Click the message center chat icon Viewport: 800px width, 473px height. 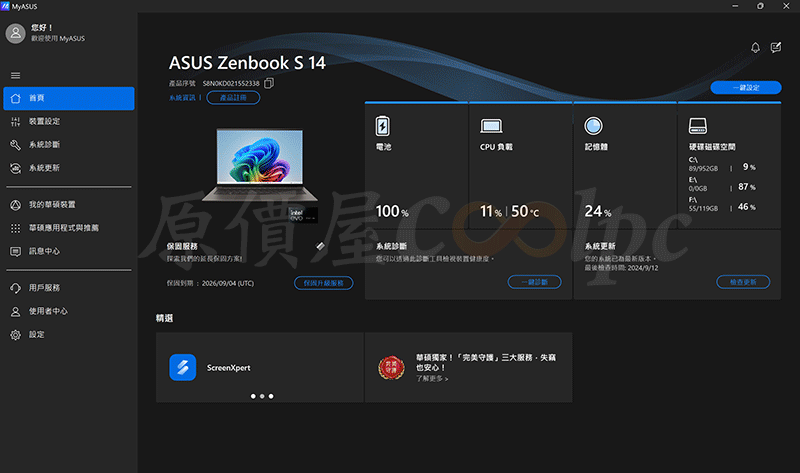tap(16, 252)
